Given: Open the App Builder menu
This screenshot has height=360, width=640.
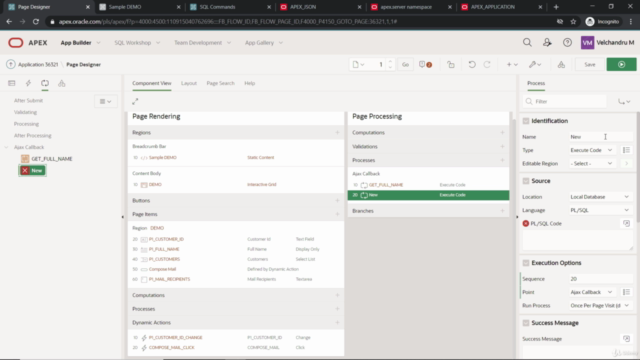Looking at the screenshot, I should 80,42.
